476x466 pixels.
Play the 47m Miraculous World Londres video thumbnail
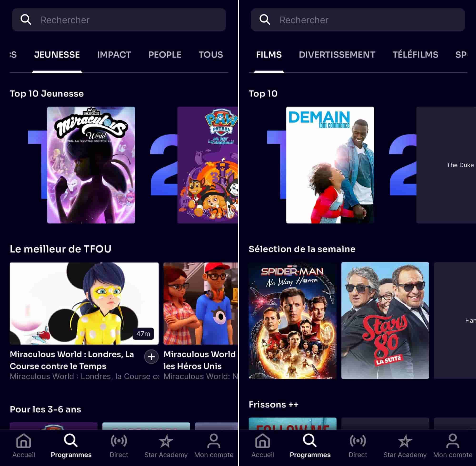click(84, 303)
